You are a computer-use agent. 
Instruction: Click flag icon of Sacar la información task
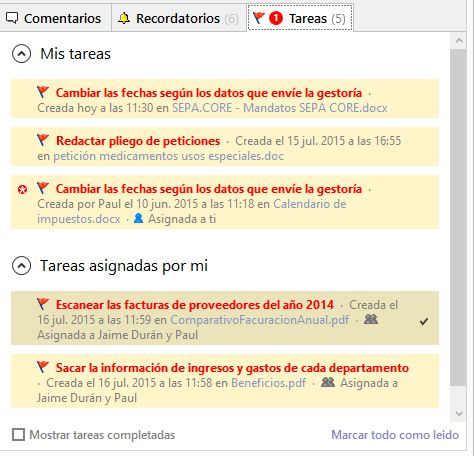[x=43, y=367]
